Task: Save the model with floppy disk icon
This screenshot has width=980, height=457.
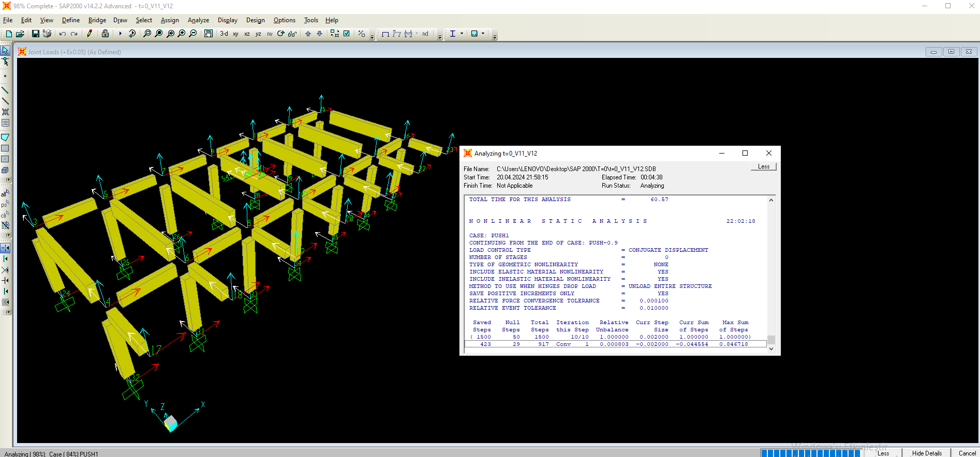Action: point(36,34)
